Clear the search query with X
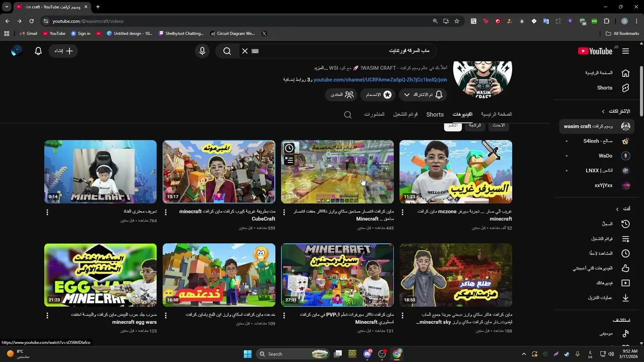The image size is (644, 362). [x=245, y=51]
